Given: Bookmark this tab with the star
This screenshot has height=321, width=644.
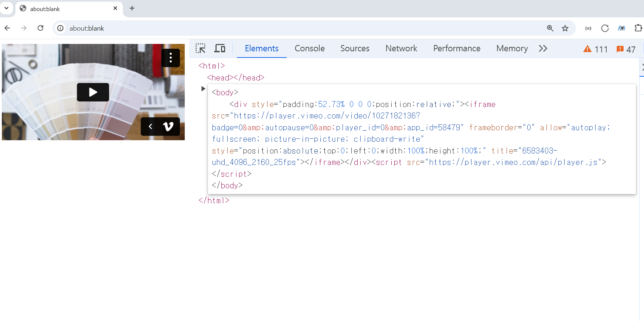Looking at the screenshot, I should [x=565, y=28].
